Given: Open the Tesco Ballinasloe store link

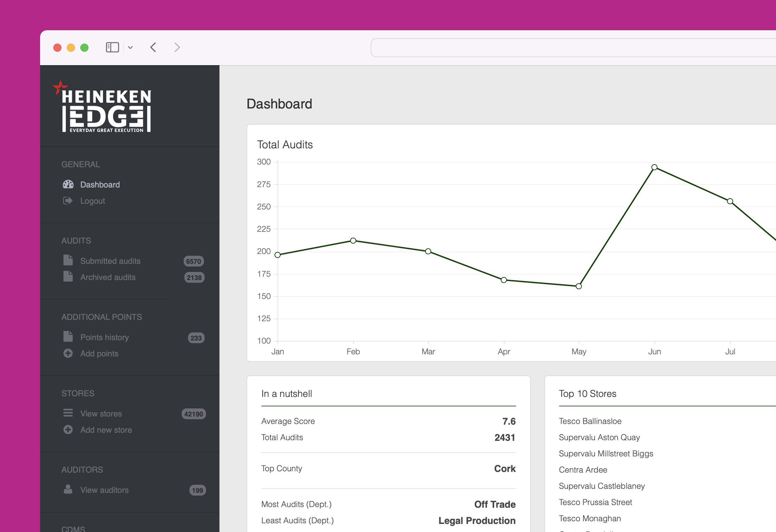Looking at the screenshot, I should pyautogui.click(x=590, y=421).
